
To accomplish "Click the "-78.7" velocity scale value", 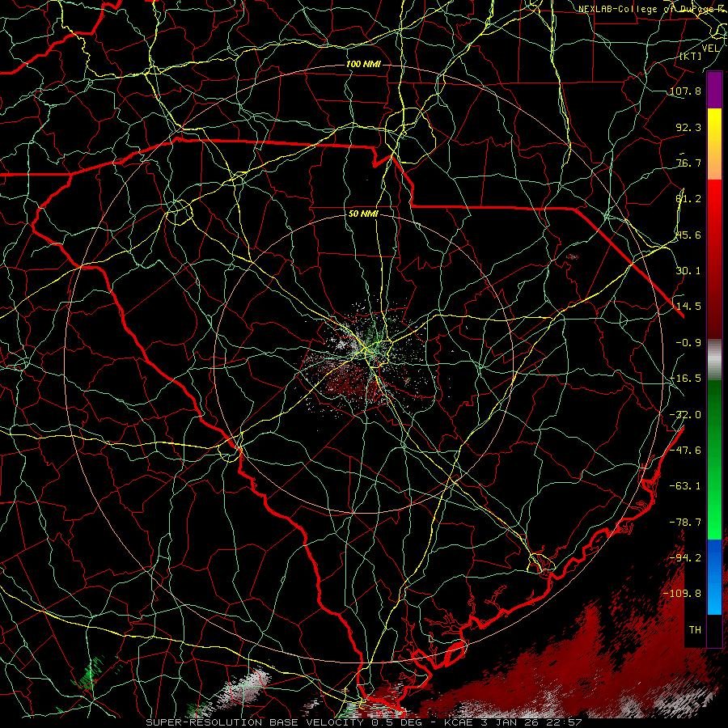I will (x=685, y=523).
